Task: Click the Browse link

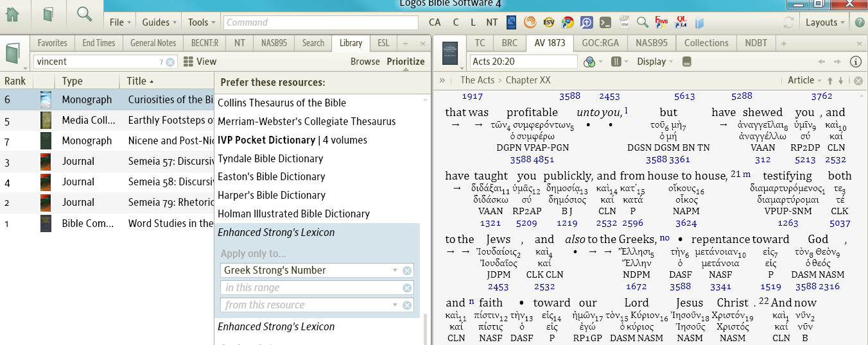Action: (x=365, y=62)
